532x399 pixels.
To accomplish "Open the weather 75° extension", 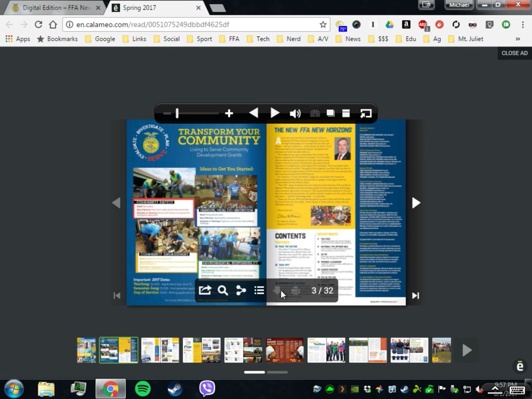I will 340,25.
